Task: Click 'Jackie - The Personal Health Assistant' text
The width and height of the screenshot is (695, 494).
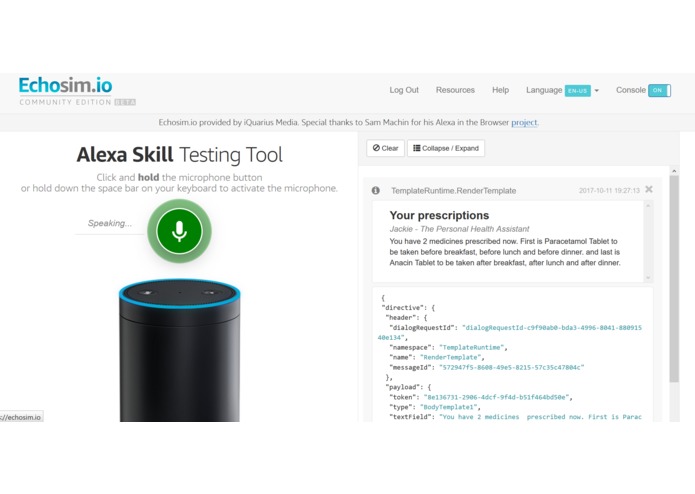Action: pyautogui.click(x=459, y=229)
